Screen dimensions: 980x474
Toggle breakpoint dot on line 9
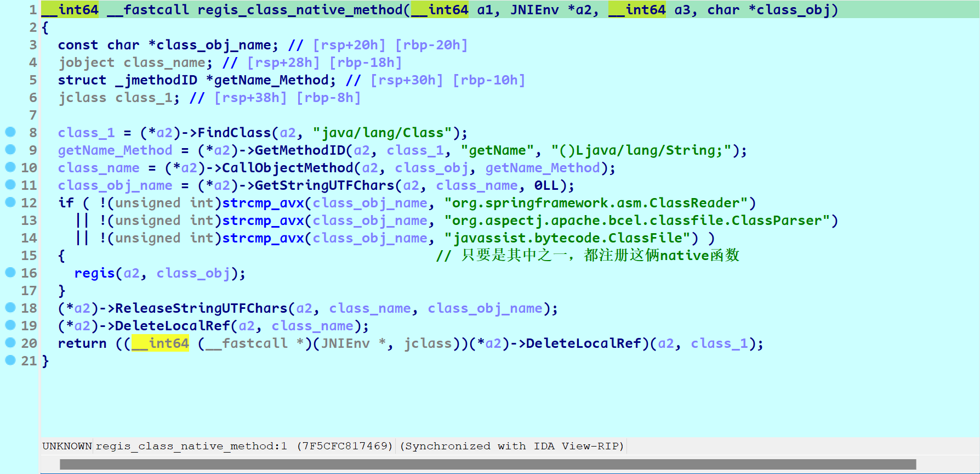click(10, 149)
